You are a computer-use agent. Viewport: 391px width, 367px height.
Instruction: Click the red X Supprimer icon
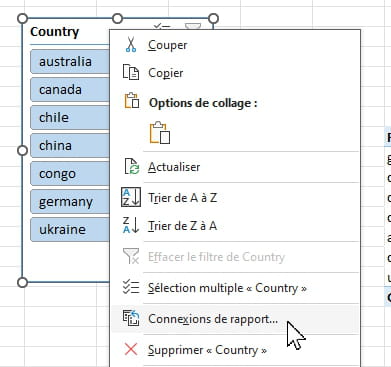(x=131, y=349)
